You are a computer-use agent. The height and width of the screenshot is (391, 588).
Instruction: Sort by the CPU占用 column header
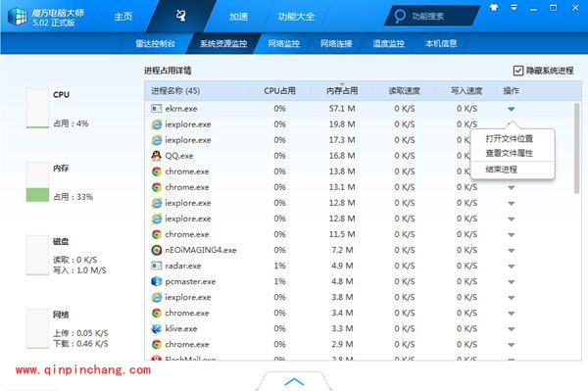point(279,91)
